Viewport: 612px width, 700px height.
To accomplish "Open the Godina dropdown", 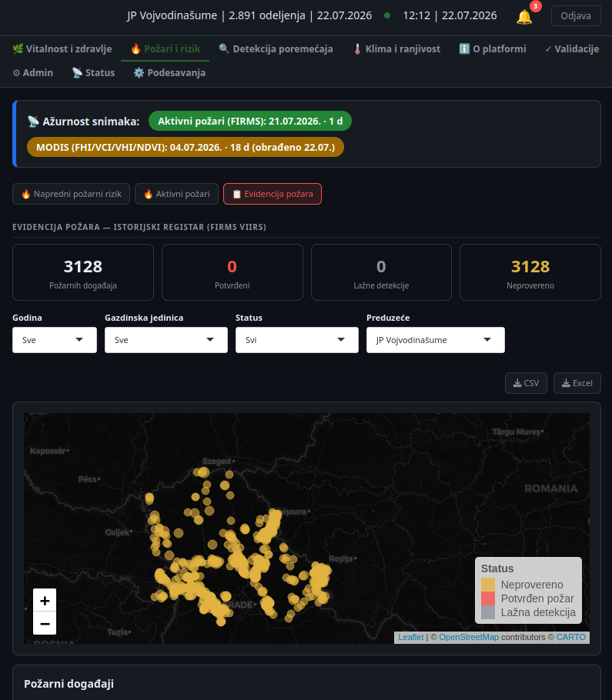I will (x=55, y=340).
